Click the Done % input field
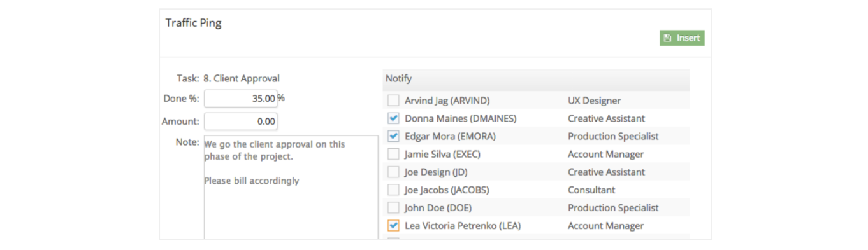 240,99
